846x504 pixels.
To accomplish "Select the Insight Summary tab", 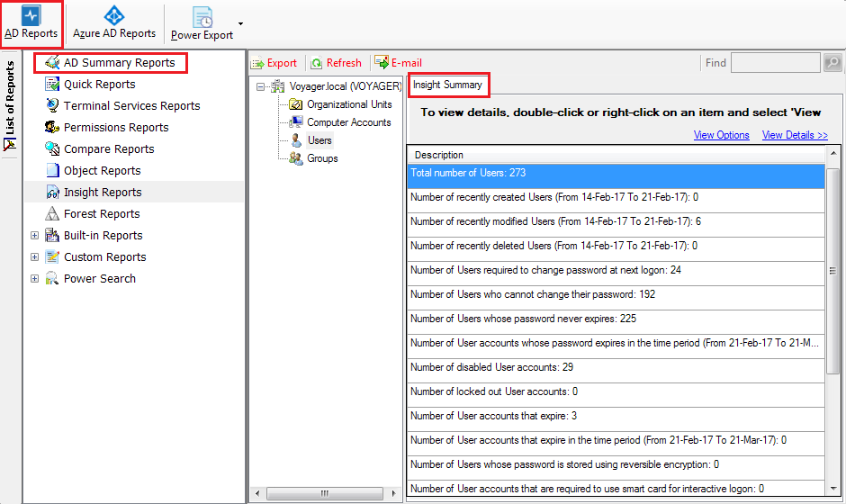I will (447, 85).
